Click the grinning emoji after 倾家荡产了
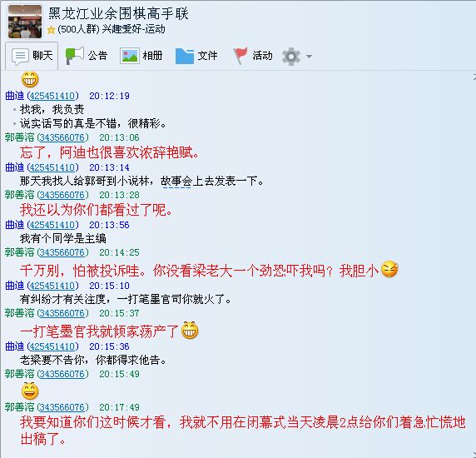 [x=190, y=331]
